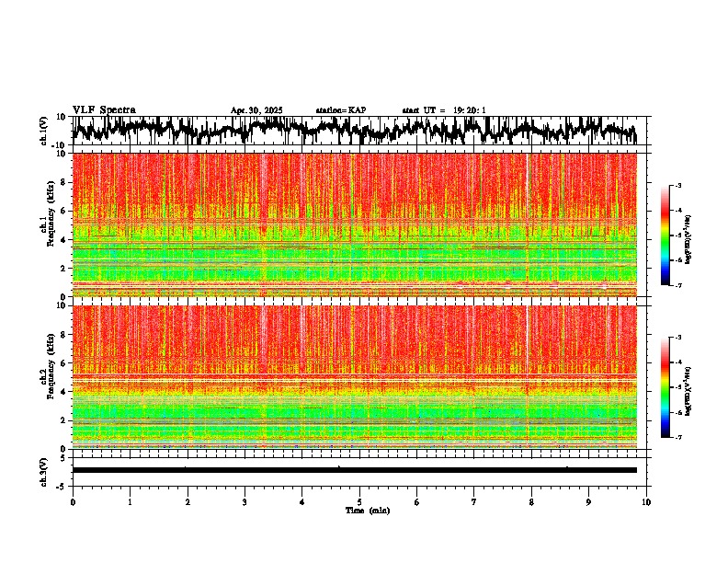
Task: Click the "VLF Spectra" title text
Action: point(104,110)
